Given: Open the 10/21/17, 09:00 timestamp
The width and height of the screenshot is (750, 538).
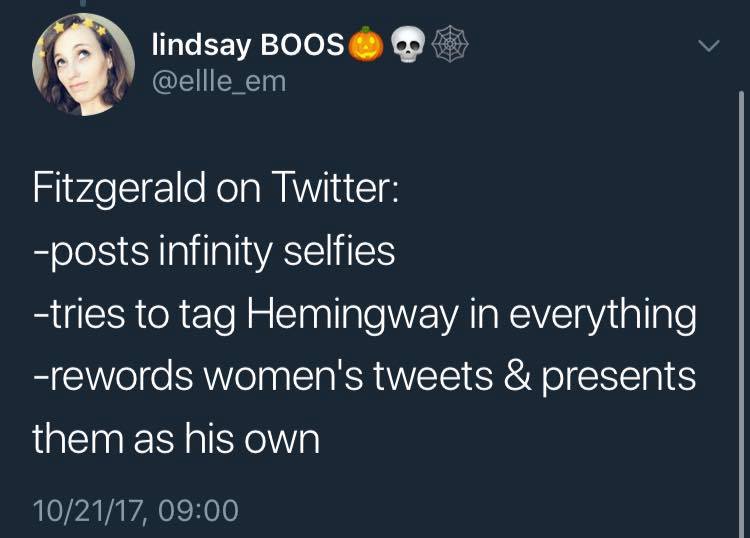Looking at the screenshot, I should tap(135, 510).
